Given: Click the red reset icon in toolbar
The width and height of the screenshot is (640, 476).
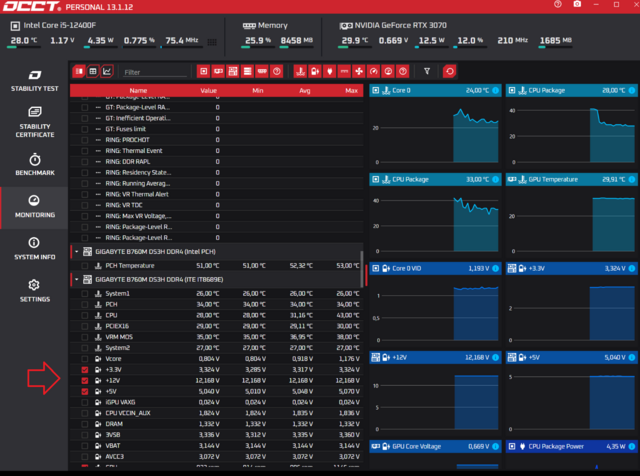Looking at the screenshot, I should click(449, 72).
